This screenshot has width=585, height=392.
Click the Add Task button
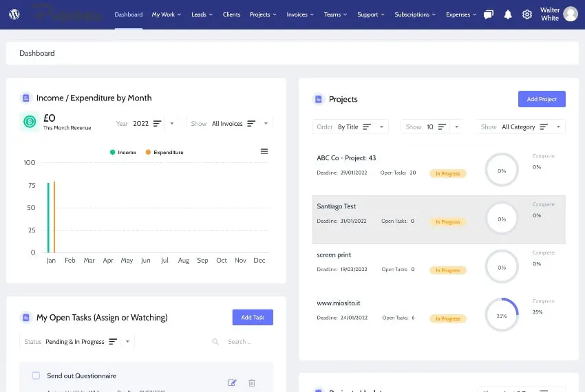tap(253, 318)
